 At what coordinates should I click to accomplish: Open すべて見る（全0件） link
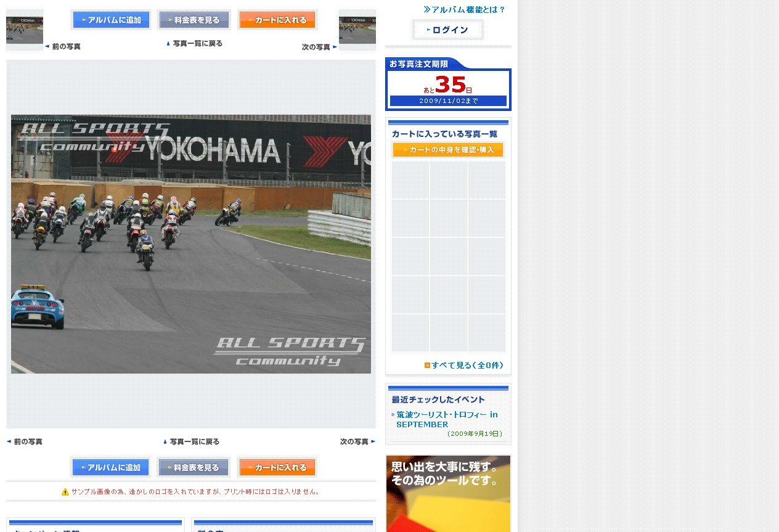464,366
